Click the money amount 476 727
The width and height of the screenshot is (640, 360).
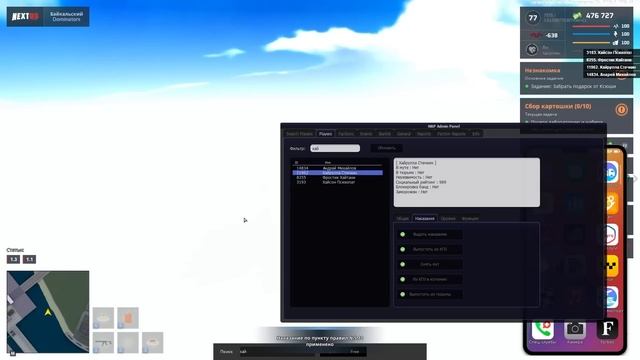click(x=600, y=16)
